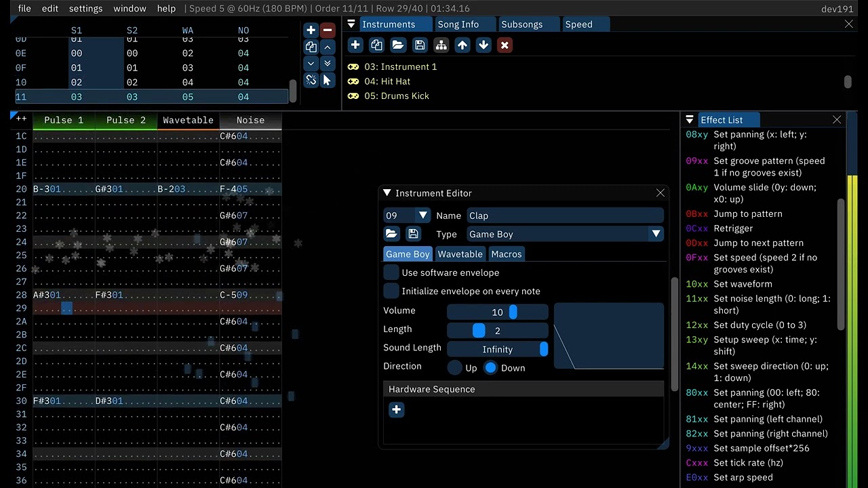Duplicate the selected instrument

[376, 45]
